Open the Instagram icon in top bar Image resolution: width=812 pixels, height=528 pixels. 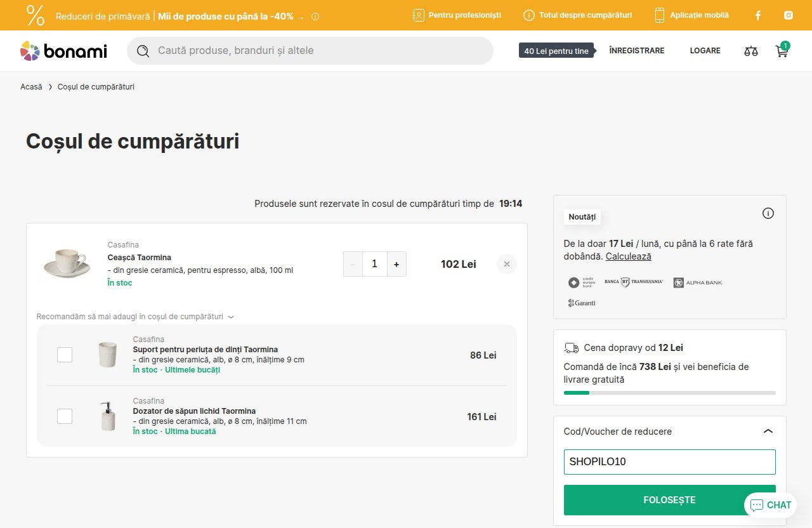789,15
